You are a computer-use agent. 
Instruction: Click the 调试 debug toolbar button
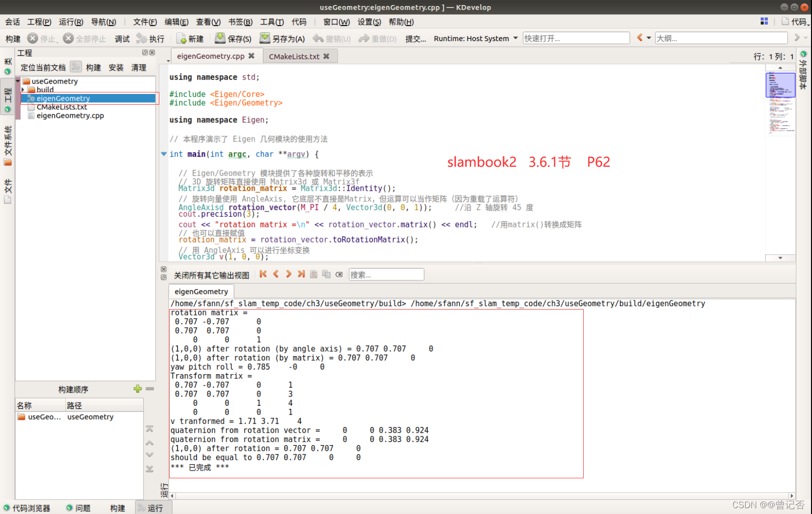click(122, 39)
